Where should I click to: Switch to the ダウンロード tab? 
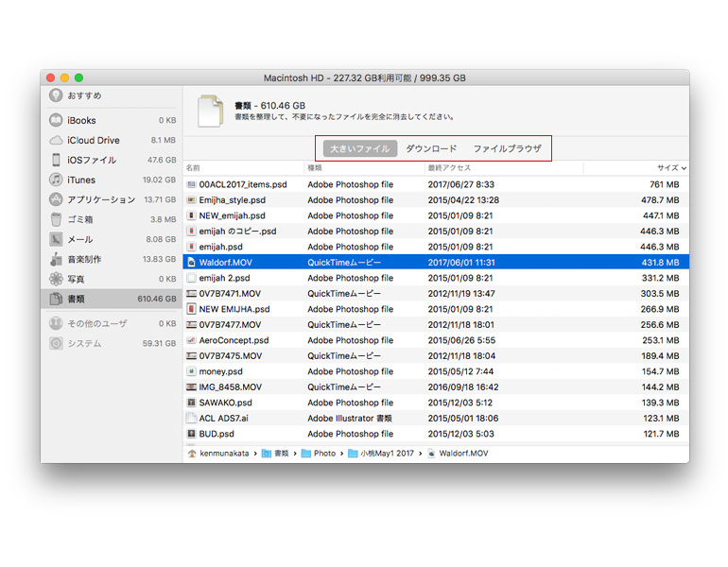(431, 149)
